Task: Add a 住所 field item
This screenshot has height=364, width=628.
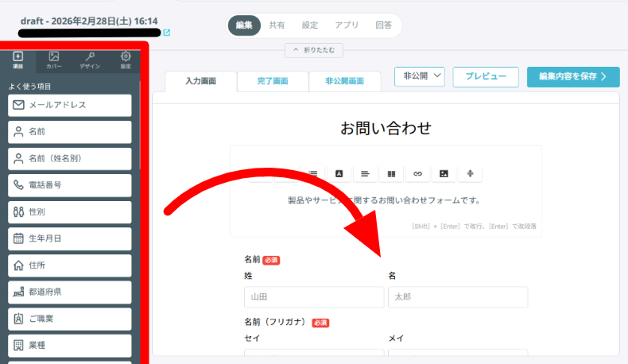Action: pyautogui.click(x=70, y=265)
